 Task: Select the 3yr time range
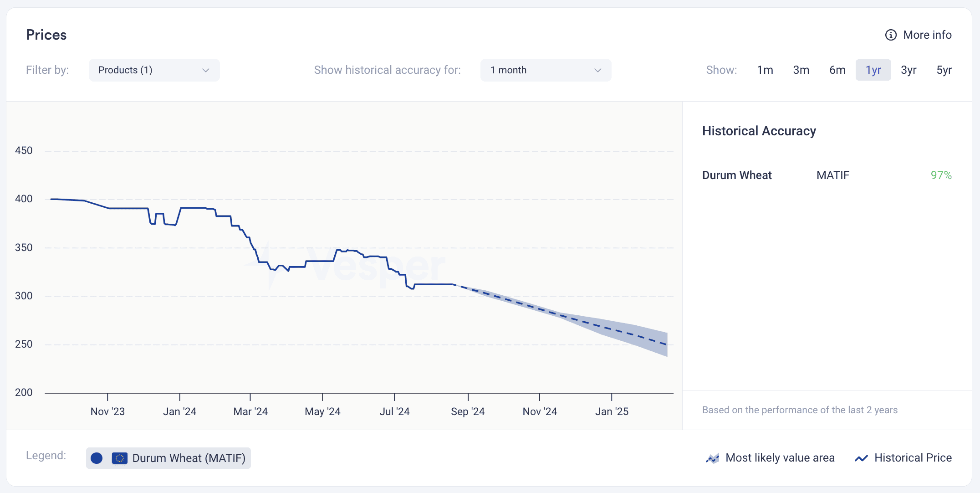[909, 70]
